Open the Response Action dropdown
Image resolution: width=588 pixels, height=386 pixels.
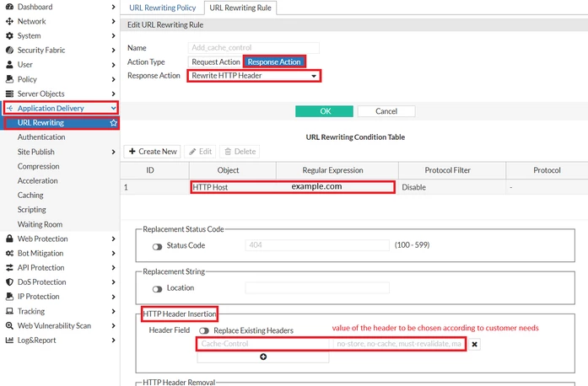pyautogui.click(x=254, y=76)
